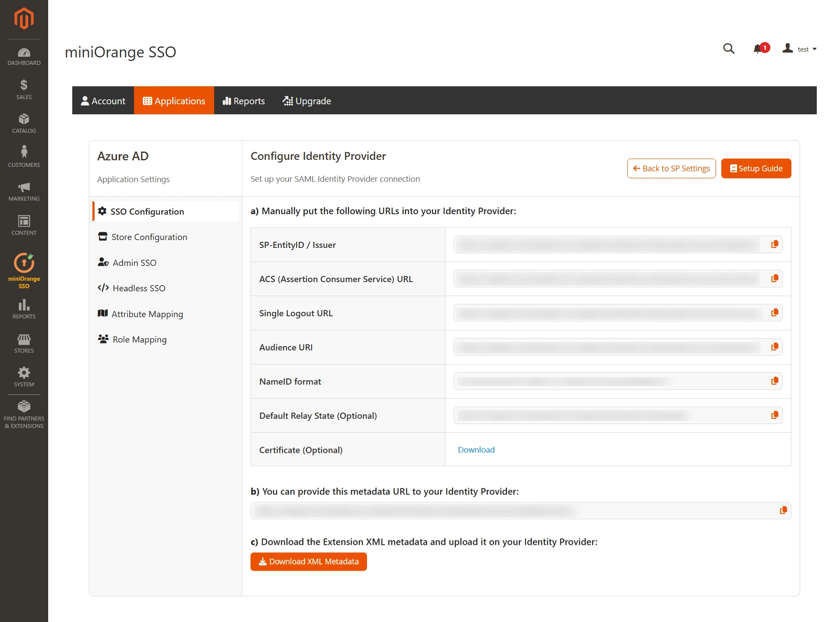
Task: Click Download XML Metadata
Action: pyautogui.click(x=308, y=562)
